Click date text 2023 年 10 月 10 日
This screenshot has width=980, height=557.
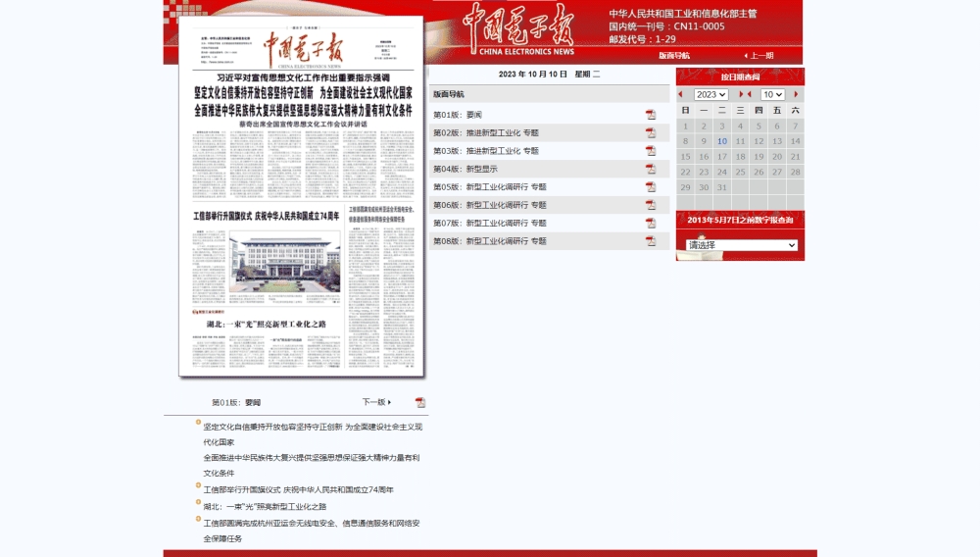pos(532,74)
